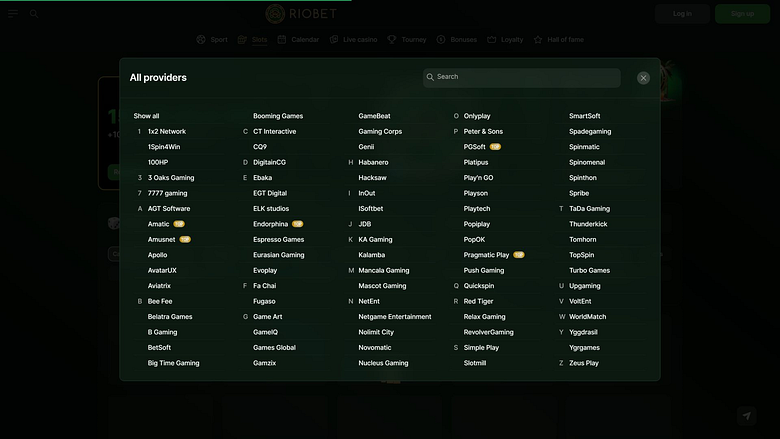Select Yggdrasil provider
Screen dimensions: 780x439
(x=583, y=332)
